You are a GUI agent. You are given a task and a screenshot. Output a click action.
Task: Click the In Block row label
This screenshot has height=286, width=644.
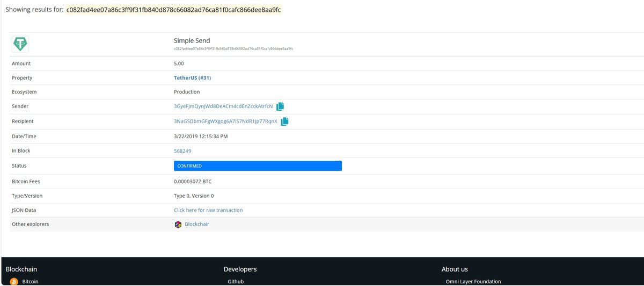pos(21,151)
